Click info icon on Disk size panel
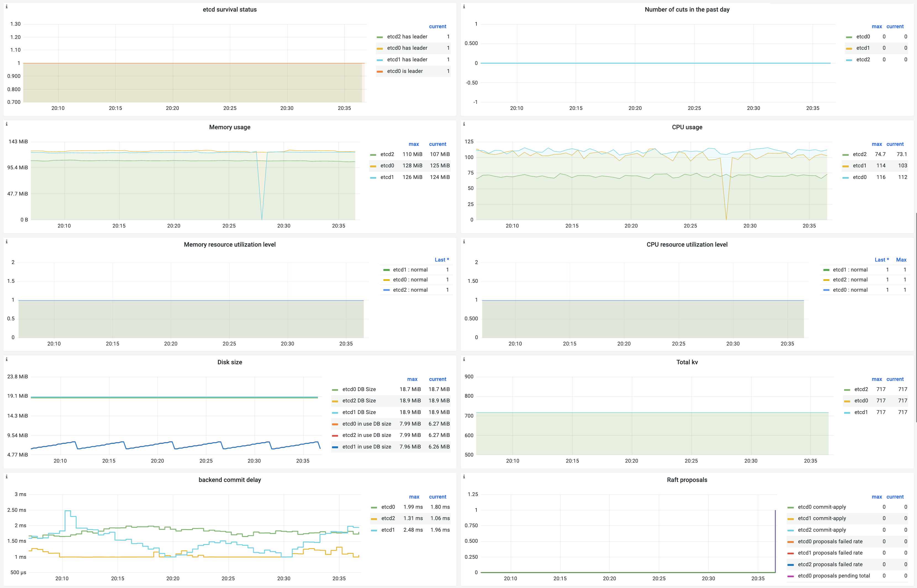 pos(6,359)
